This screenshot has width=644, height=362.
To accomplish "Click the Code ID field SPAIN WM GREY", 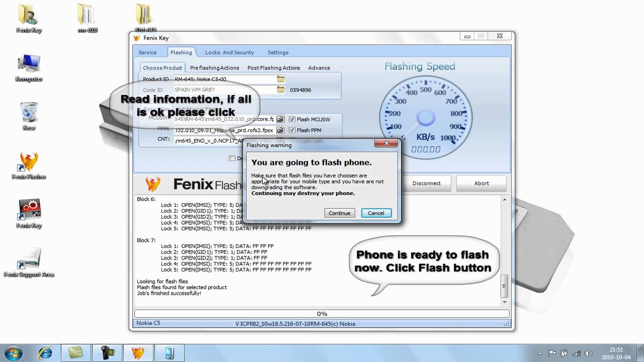I will pos(224,90).
